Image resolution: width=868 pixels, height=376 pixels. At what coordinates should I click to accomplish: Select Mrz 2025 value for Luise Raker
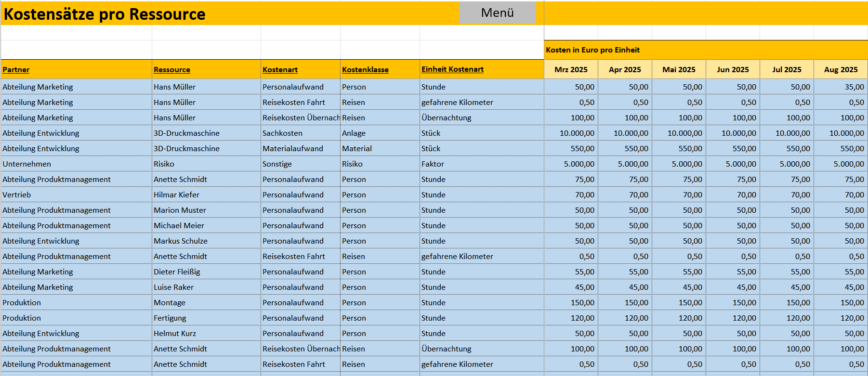[x=571, y=287]
